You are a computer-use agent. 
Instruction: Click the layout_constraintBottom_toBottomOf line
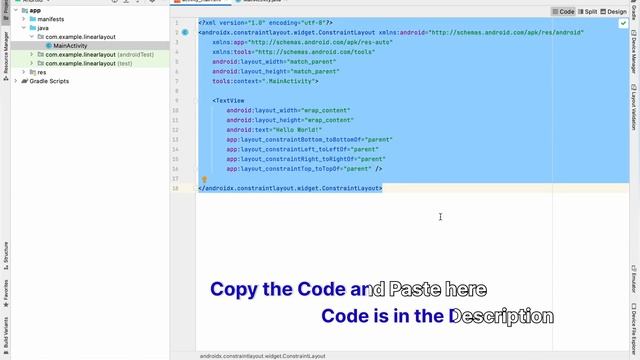pyautogui.click(x=309, y=140)
